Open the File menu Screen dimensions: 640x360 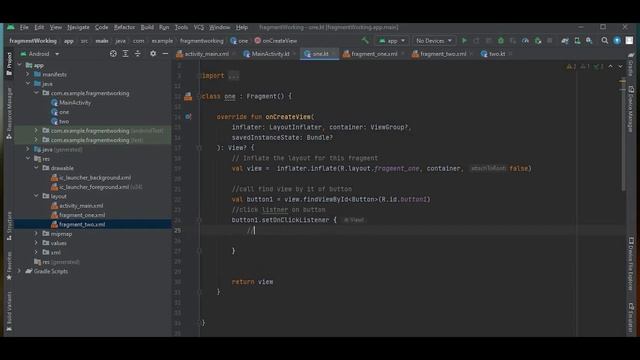(24, 27)
